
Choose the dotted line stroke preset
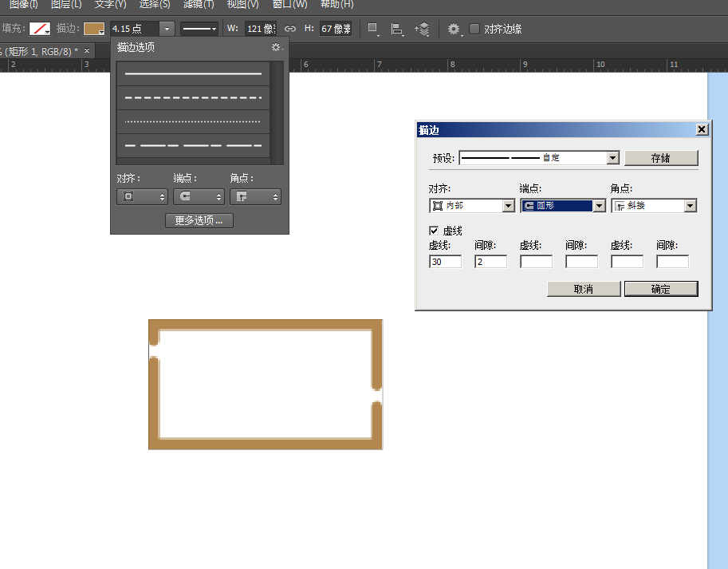(193, 121)
